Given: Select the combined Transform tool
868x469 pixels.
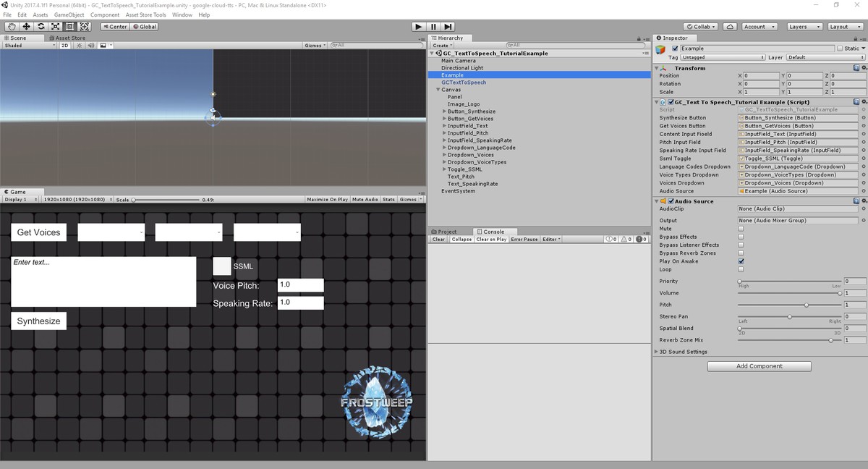Looking at the screenshot, I should [x=85, y=26].
